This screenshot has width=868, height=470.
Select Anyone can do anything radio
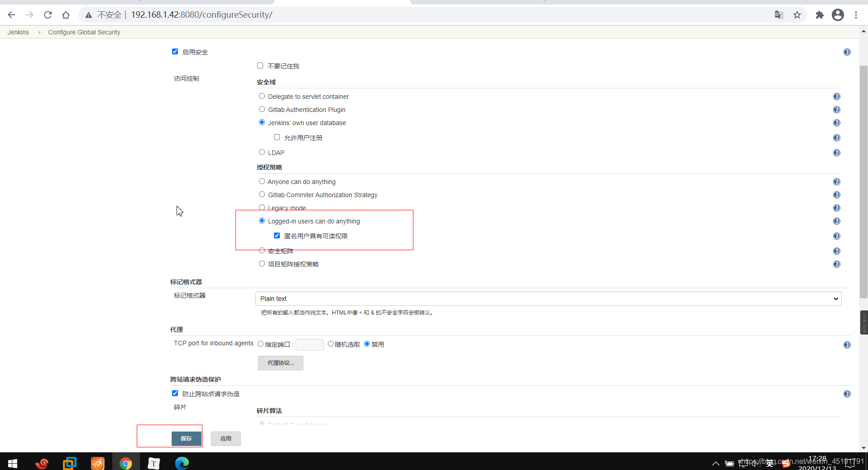[262, 181]
